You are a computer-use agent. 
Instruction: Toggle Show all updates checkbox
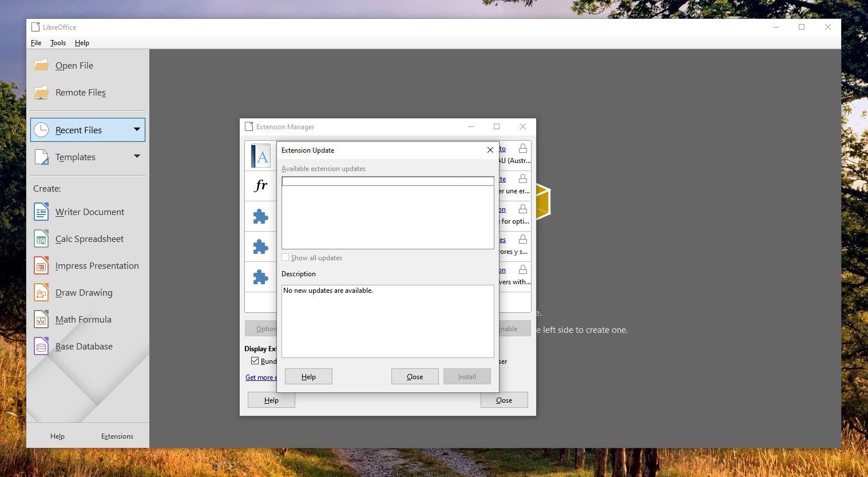coord(286,257)
